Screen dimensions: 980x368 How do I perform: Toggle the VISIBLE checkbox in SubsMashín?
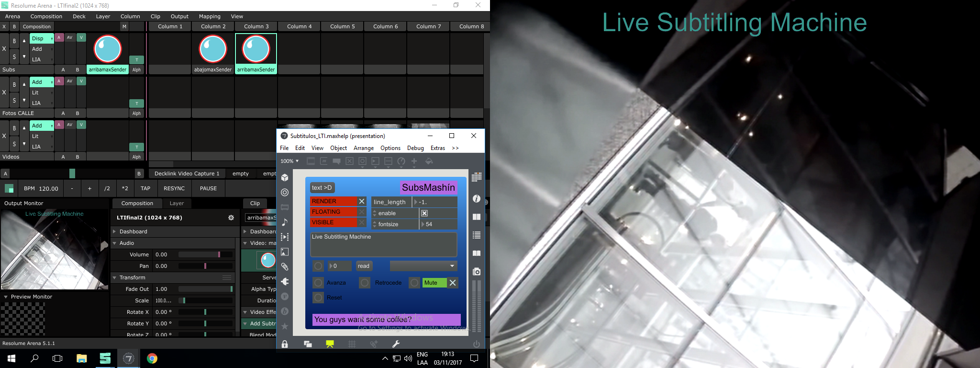[362, 222]
